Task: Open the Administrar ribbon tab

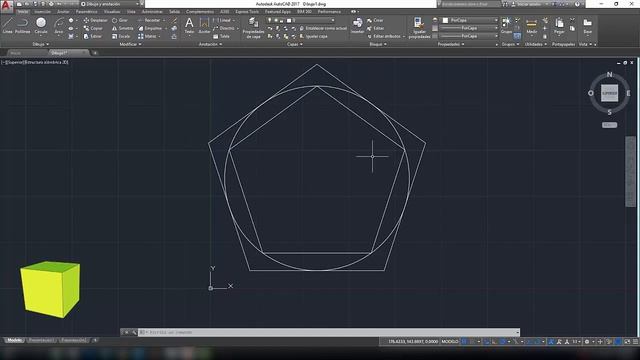Action: pyautogui.click(x=152, y=12)
